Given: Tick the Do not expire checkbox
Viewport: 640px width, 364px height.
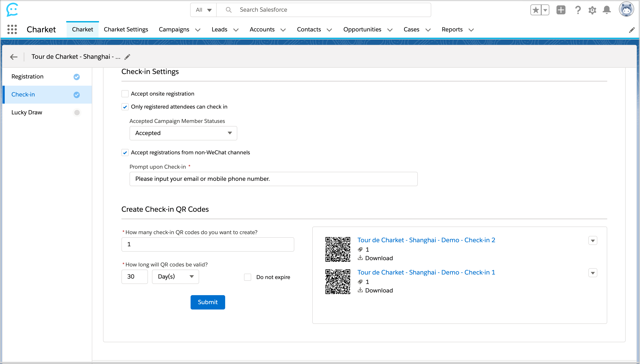Looking at the screenshot, I should pos(247,277).
